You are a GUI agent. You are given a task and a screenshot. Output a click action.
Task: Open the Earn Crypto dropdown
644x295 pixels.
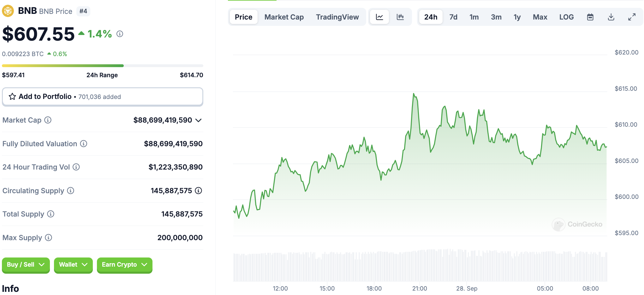point(124,265)
